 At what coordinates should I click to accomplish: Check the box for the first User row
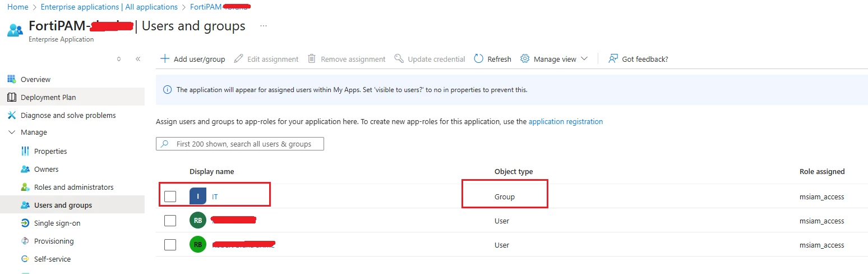click(x=170, y=221)
